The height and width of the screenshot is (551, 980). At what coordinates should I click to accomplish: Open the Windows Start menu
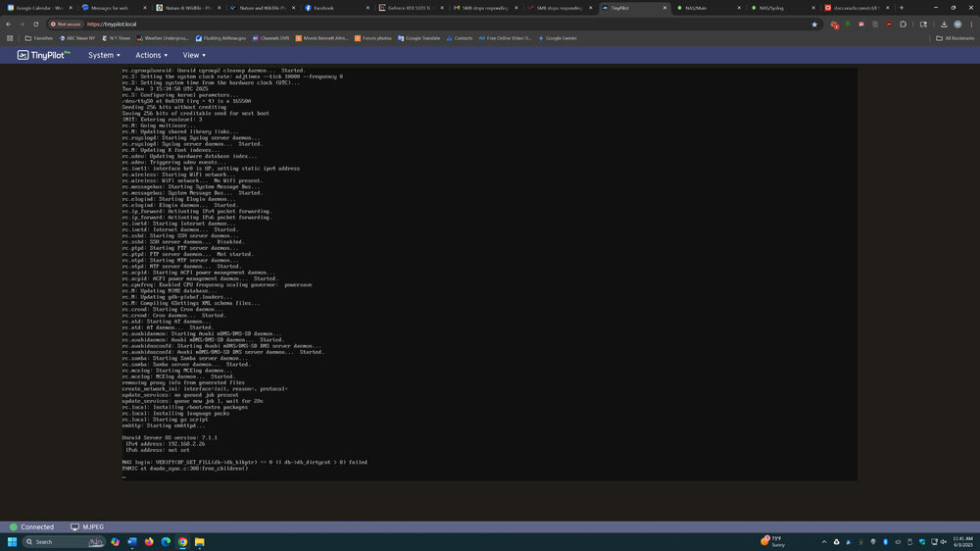point(12,541)
